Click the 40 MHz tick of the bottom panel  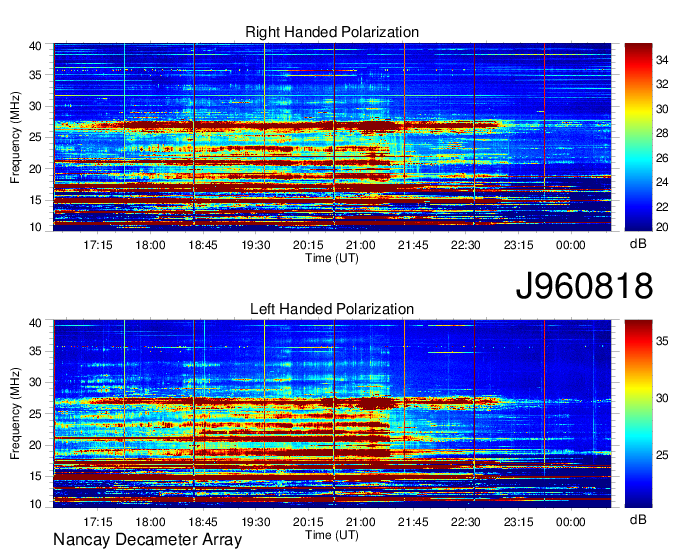click(35, 323)
